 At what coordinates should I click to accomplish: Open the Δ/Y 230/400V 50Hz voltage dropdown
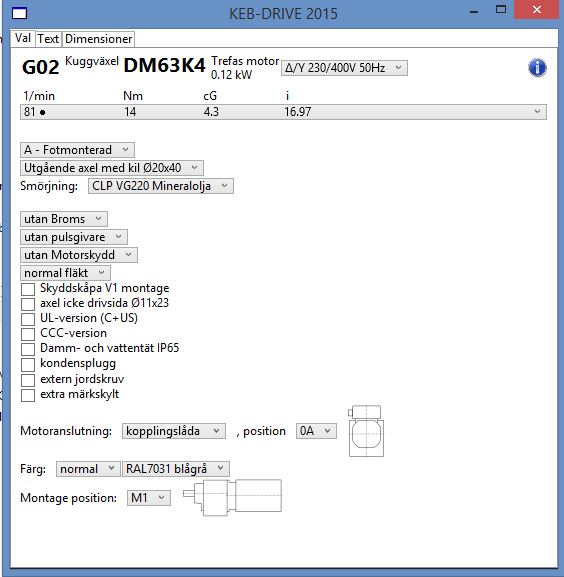(344, 68)
